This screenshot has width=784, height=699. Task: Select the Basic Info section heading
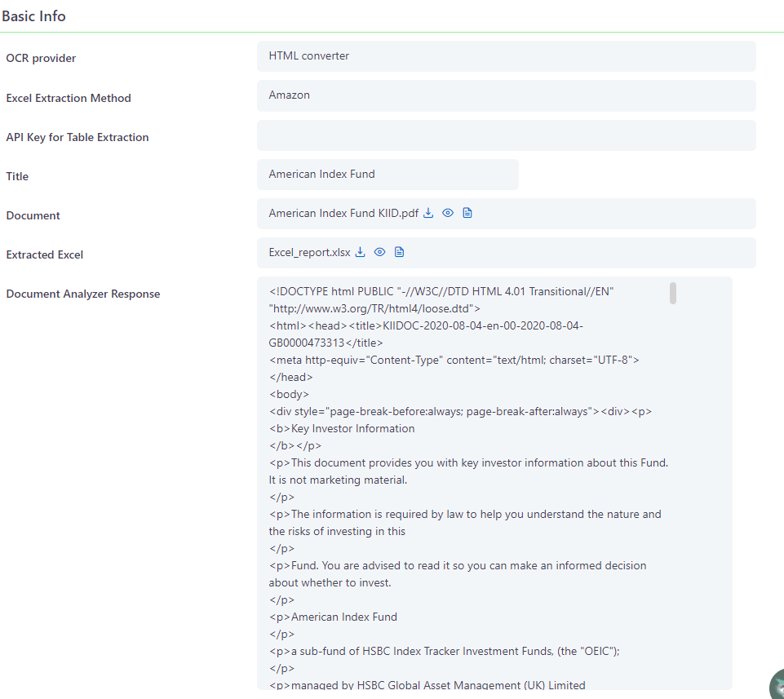coord(34,15)
